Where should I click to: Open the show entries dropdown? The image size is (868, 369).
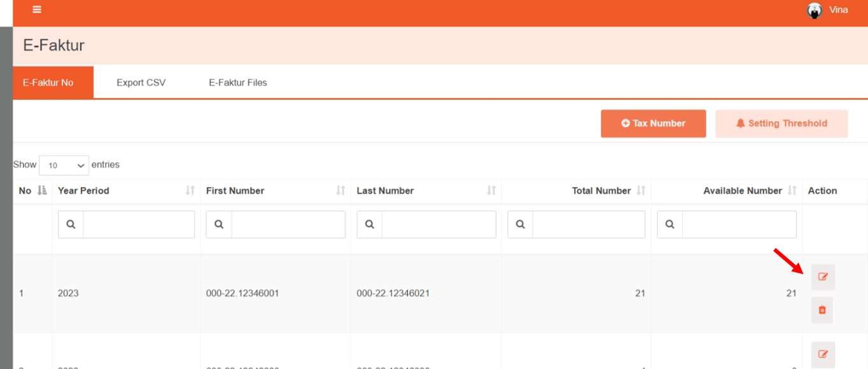click(x=64, y=165)
